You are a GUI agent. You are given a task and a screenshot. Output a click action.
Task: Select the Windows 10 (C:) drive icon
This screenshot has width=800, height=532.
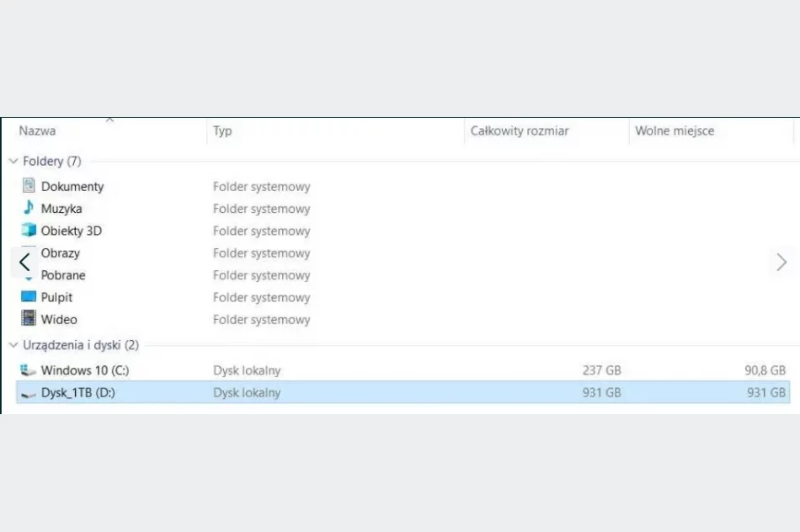(29, 370)
